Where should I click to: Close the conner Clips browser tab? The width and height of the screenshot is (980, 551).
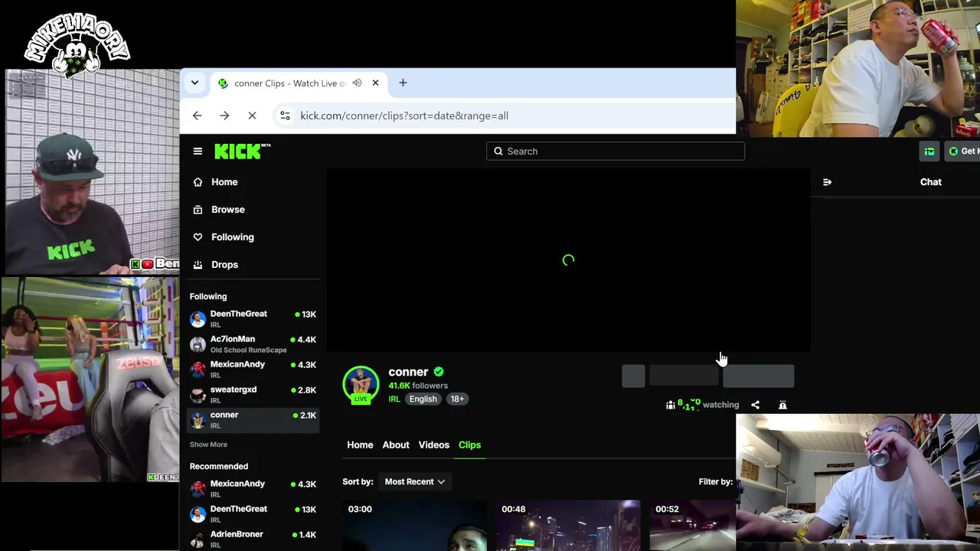pyautogui.click(x=375, y=83)
